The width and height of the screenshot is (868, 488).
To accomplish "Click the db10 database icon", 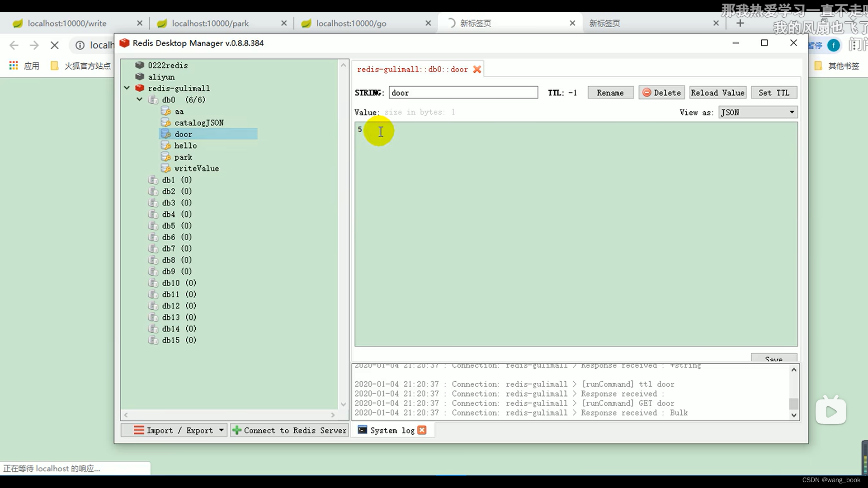I will 153,283.
